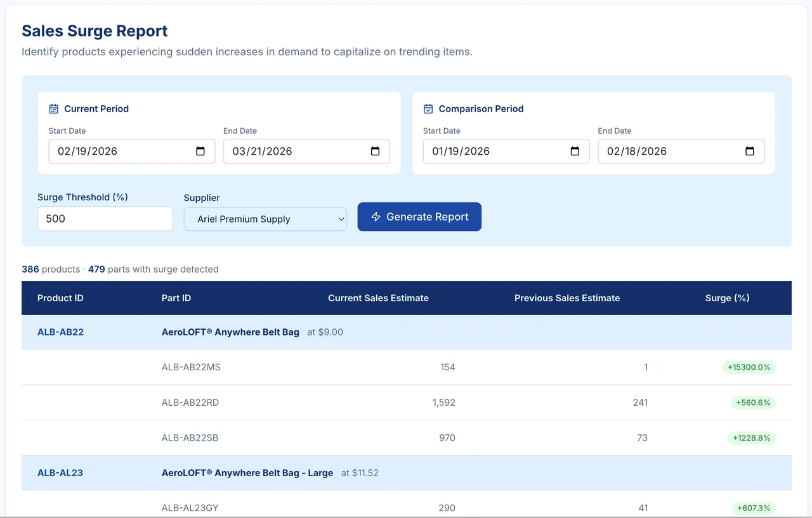Click the Part ID column header
Viewport: 812px width, 518px height.
click(x=176, y=298)
